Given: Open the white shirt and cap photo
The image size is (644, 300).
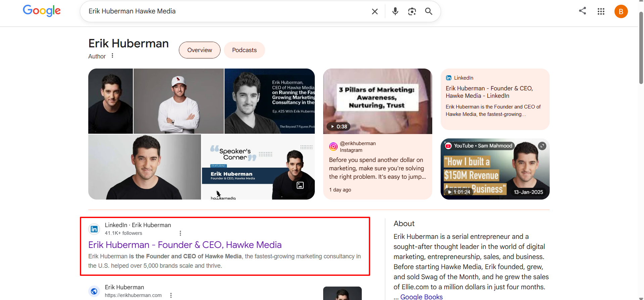Looking at the screenshot, I should click(x=179, y=101).
